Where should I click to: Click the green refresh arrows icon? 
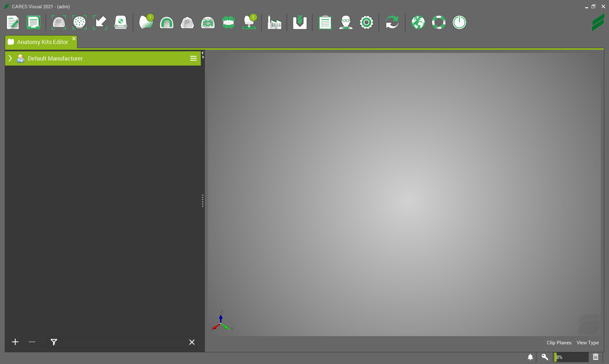pyautogui.click(x=392, y=22)
